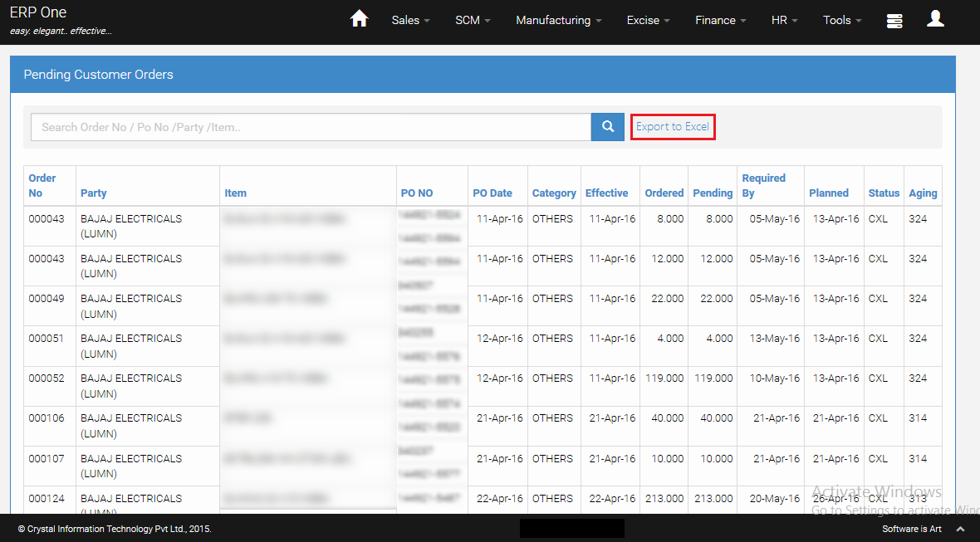
Task: Click pending quantity 40.000
Action: click(x=717, y=418)
